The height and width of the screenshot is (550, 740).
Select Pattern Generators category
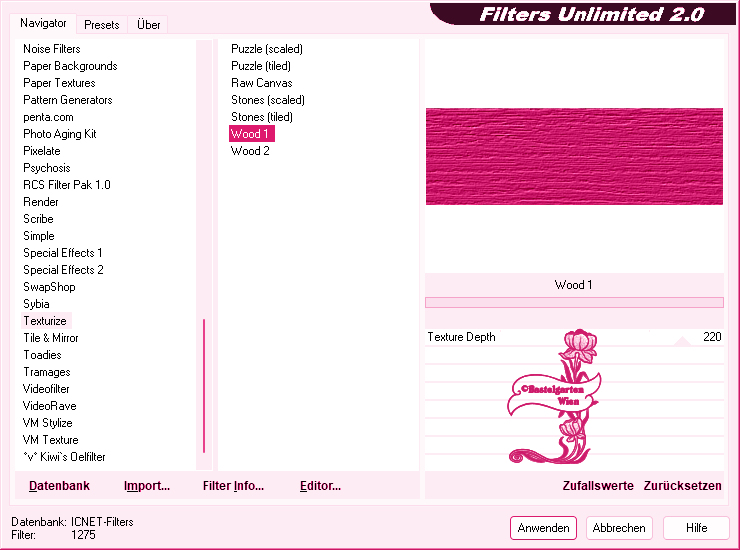click(x=67, y=100)
